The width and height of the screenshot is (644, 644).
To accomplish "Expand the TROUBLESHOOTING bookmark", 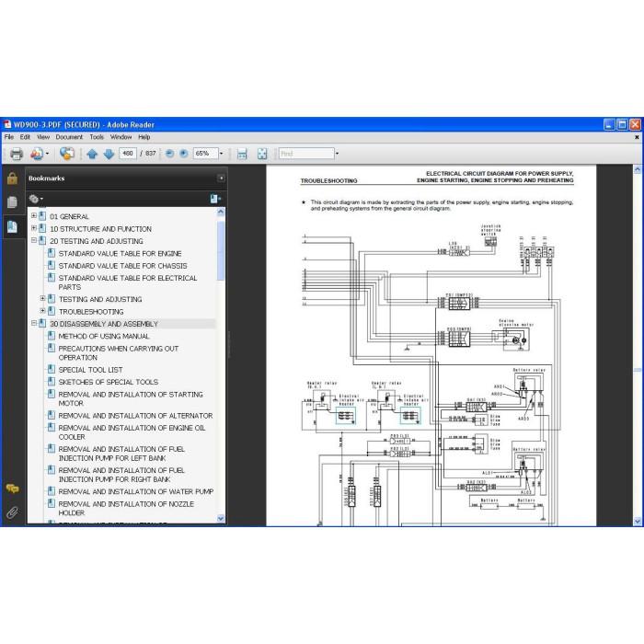I will pos(42,311).
